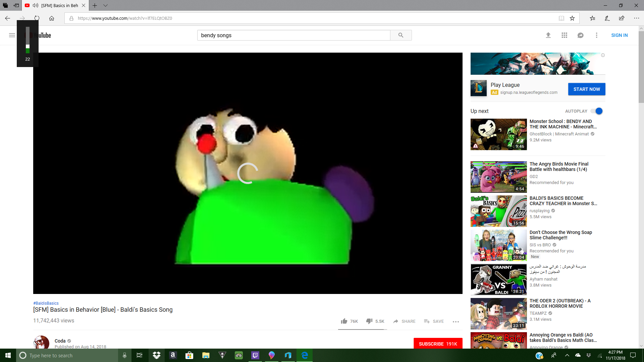Screen dimensions: 644x362
Task: Click the taskbar search box
Action: 67,355
